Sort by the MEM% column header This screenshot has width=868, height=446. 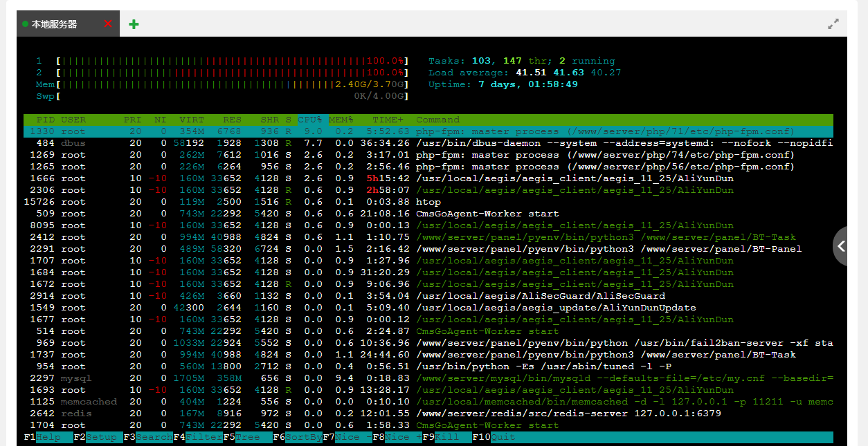pos(341,120)
